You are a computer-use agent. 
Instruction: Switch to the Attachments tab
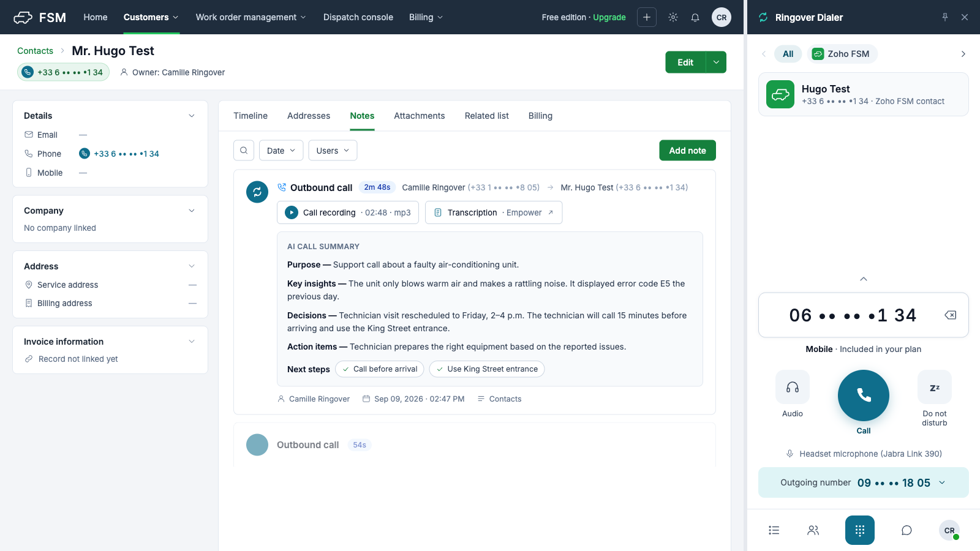(x=420, y=116)
